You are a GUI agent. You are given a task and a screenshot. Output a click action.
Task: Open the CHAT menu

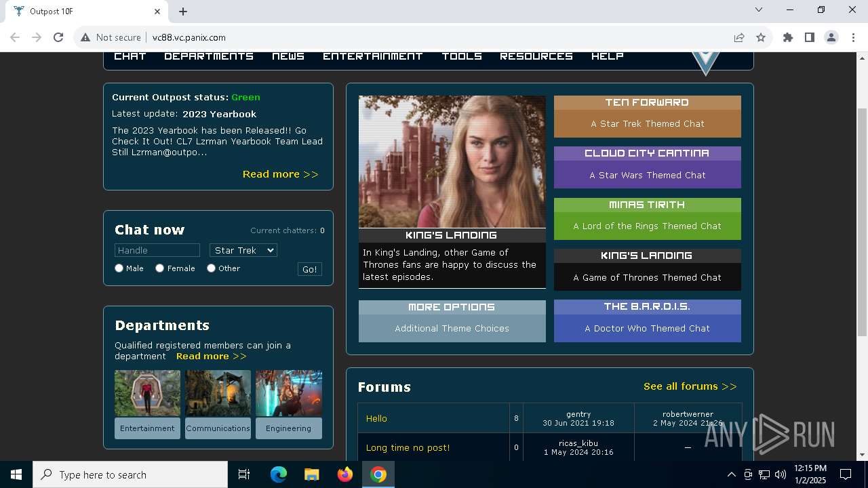pos(130,56)
